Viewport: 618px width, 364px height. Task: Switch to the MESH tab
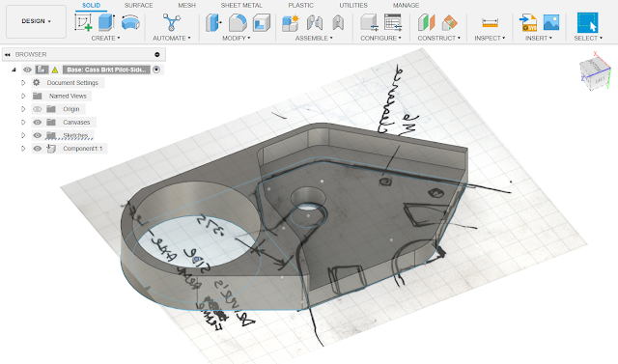[186, 5]
